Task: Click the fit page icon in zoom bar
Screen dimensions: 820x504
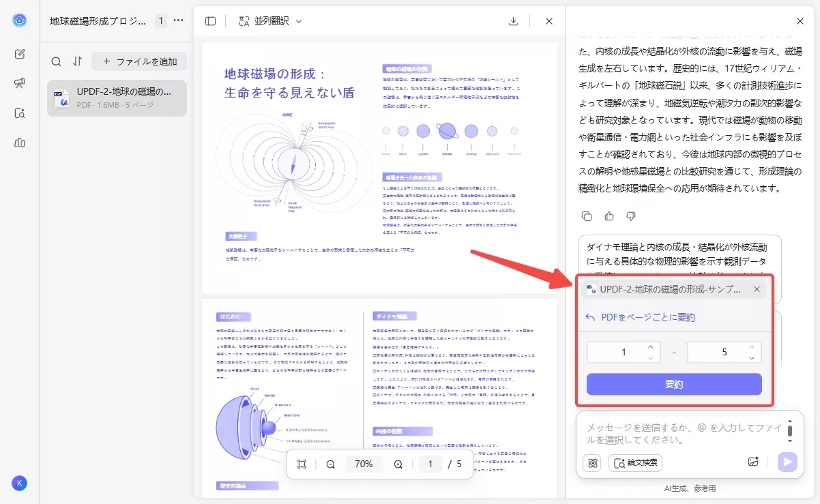Action: [x=302, y=464]
